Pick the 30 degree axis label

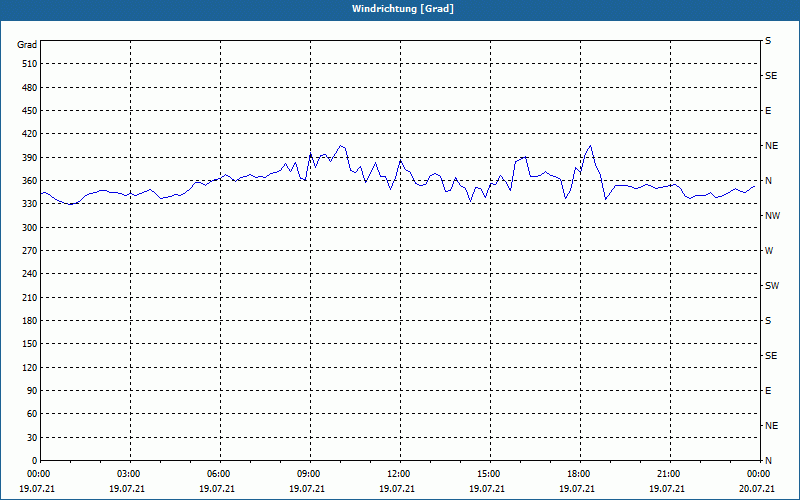point(32,437)
